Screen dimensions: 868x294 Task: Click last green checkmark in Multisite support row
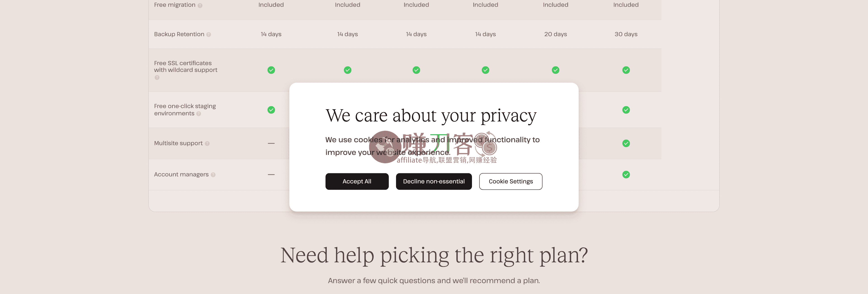tap(626, 143)
